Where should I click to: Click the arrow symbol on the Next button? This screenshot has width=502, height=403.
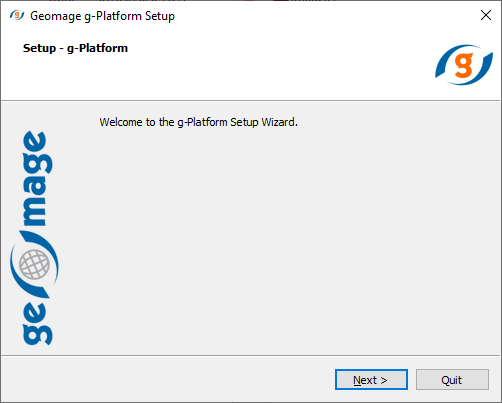[384, 380]
